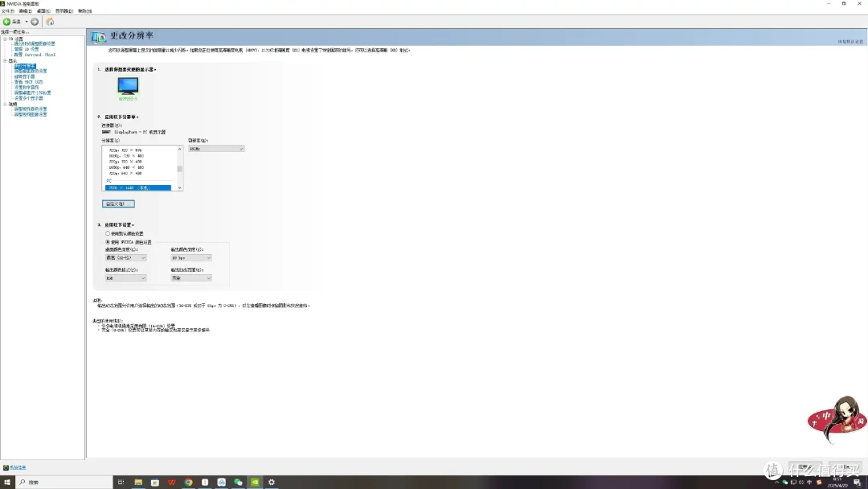Open the Back history dropdown arrow
868x489 pixels.
pyautogui.click(x=26, y=22)
